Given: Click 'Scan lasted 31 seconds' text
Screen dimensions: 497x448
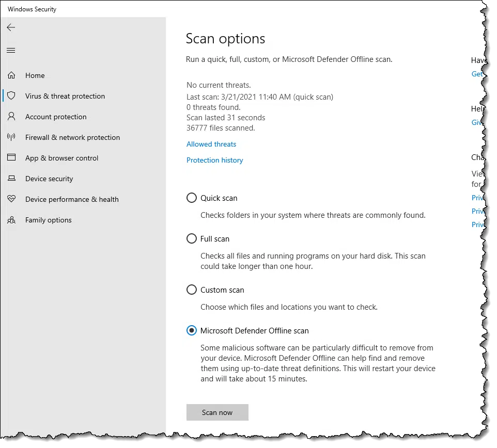Looking at the screenshot, I should (226, 118).
